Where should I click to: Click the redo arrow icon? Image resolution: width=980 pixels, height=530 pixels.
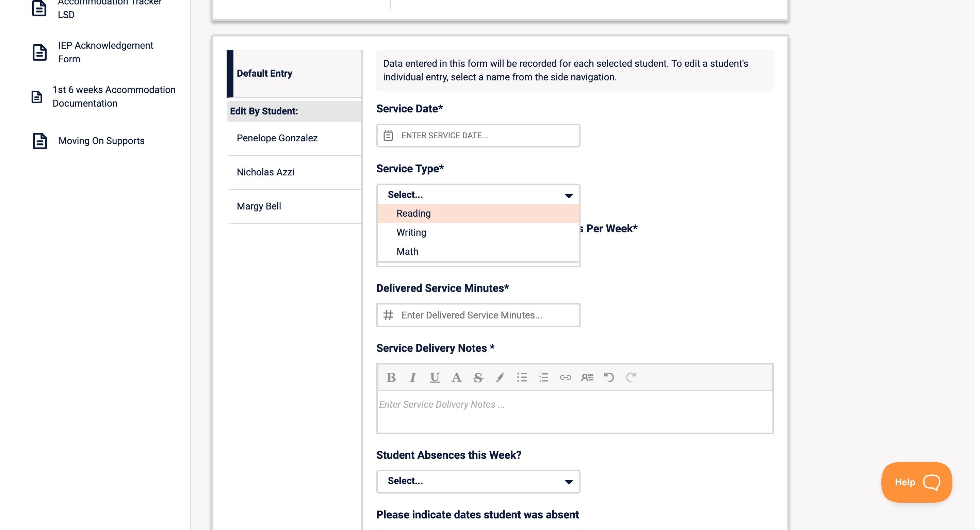click(631, 377)
